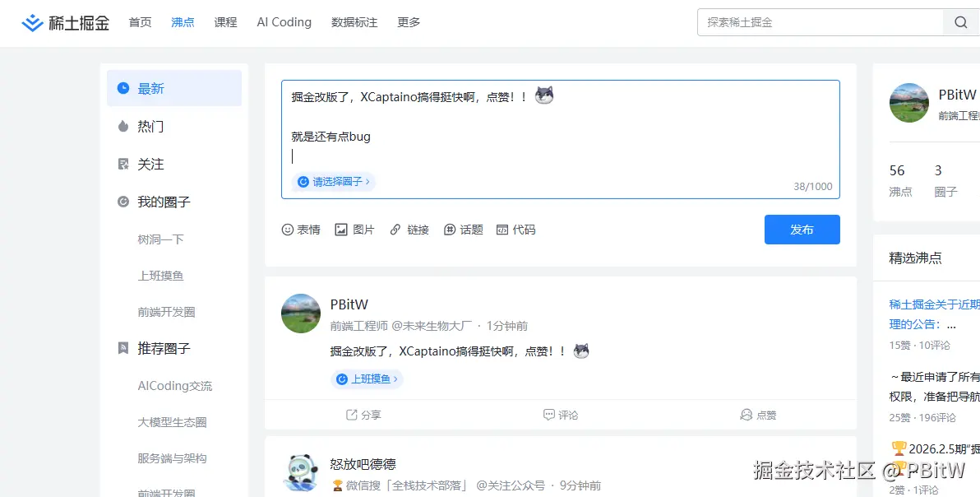
Task: Open the AI Coding nav item
Action: point(284,22)
